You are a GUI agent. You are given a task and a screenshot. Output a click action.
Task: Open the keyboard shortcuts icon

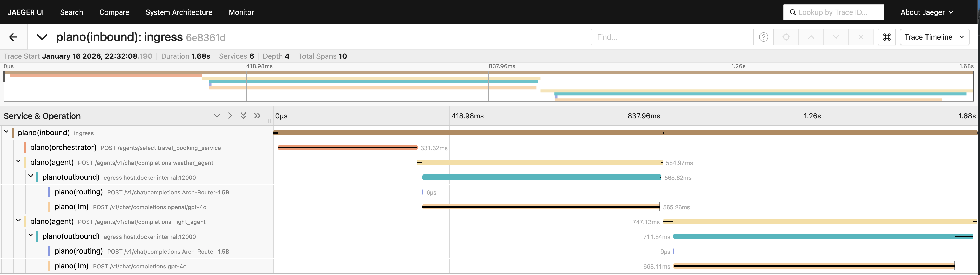887,37
